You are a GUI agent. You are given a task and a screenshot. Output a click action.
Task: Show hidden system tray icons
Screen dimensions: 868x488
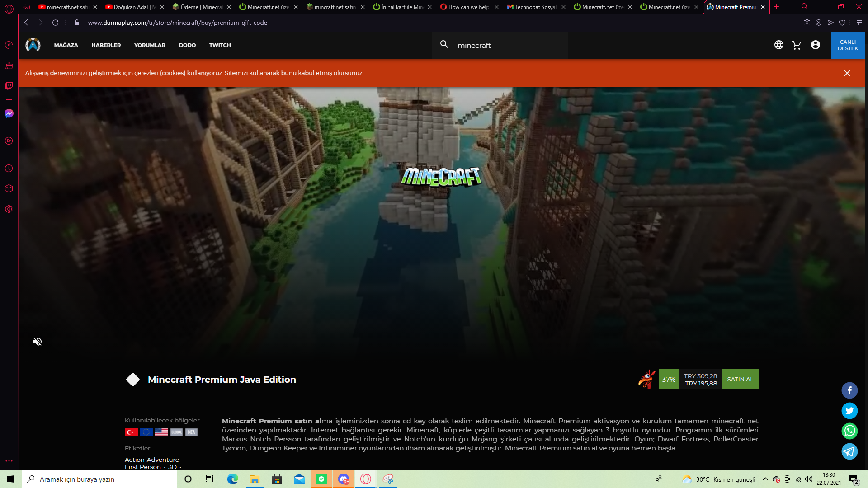[765, 479]
